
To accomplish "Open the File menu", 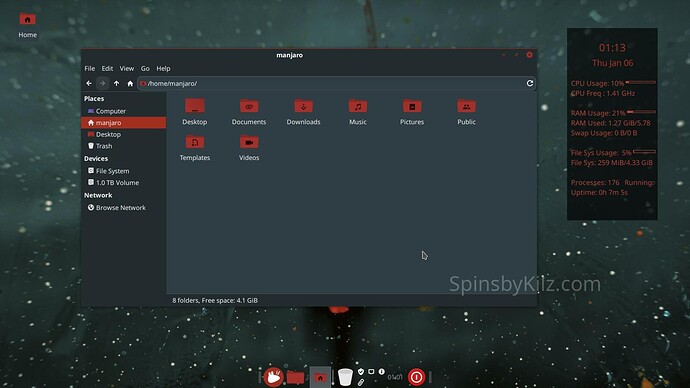I will 90,69.
